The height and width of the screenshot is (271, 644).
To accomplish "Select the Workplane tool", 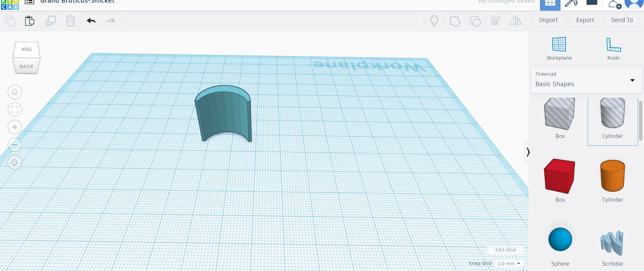I will [559, 49].
